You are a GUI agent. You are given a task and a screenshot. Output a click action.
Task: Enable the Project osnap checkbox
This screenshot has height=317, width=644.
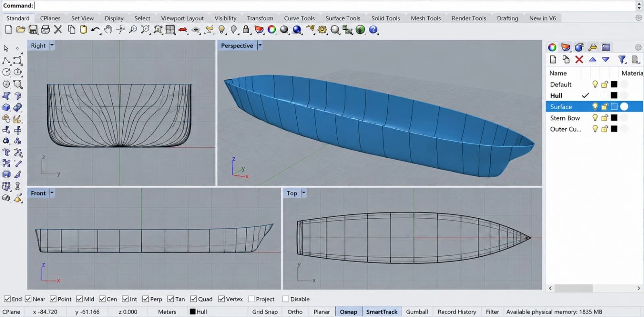pos(252,299)
